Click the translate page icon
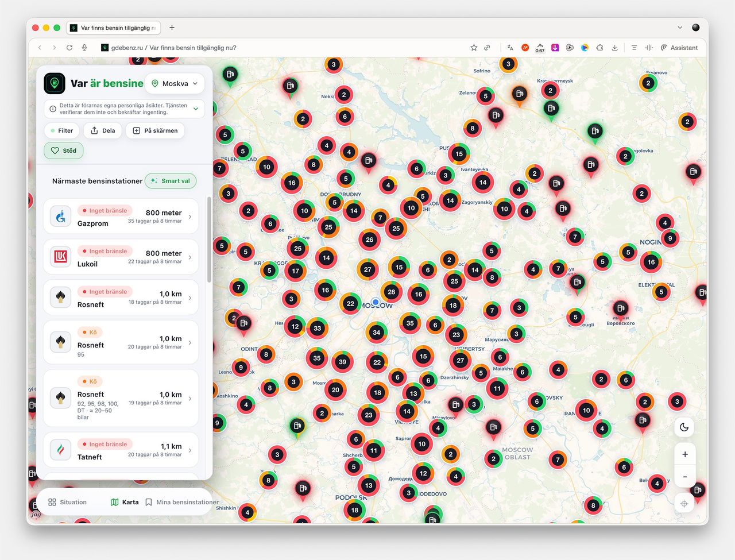 point(510,48)
